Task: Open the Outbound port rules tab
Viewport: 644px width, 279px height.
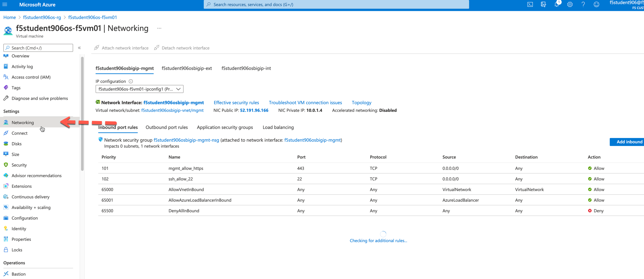Action: point(167,127)
